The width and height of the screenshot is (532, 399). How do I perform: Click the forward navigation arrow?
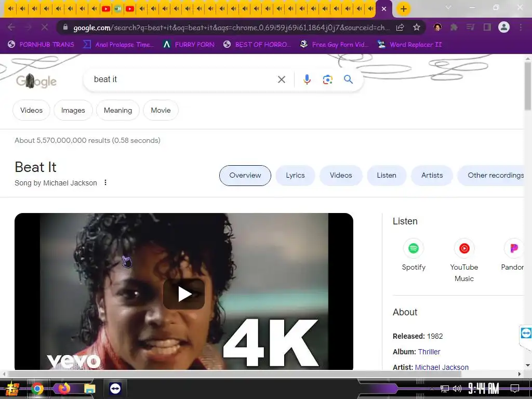point(28,27)
